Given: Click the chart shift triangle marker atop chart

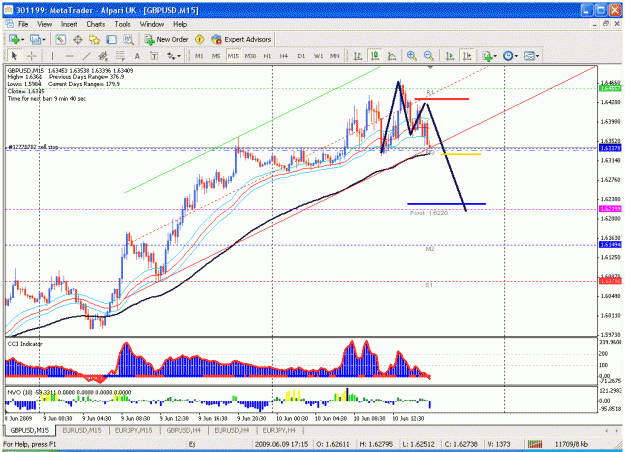Looking at the screenshot, I should [x=430, y=67].
